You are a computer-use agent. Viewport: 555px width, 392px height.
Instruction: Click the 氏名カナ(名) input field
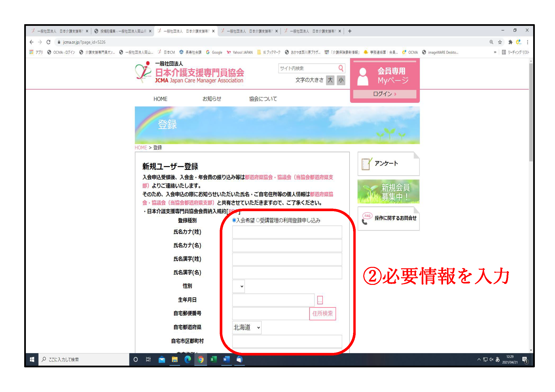tap(287, 246)
